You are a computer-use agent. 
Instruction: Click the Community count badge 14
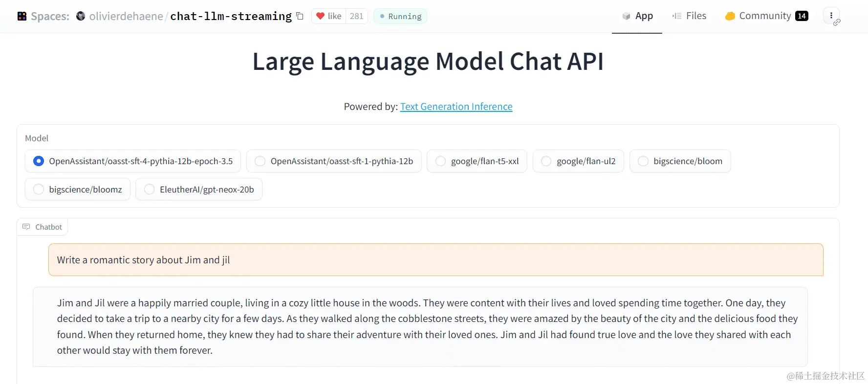(802, 16)
